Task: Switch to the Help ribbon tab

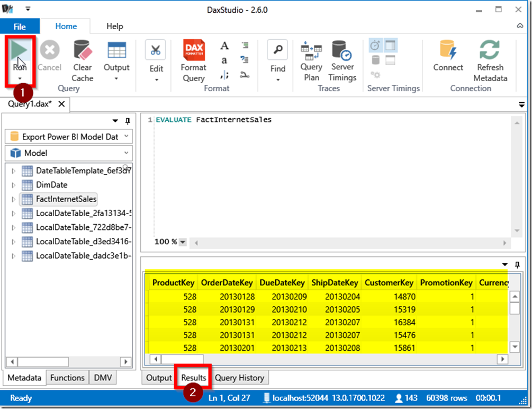Action: coord(115,26)
